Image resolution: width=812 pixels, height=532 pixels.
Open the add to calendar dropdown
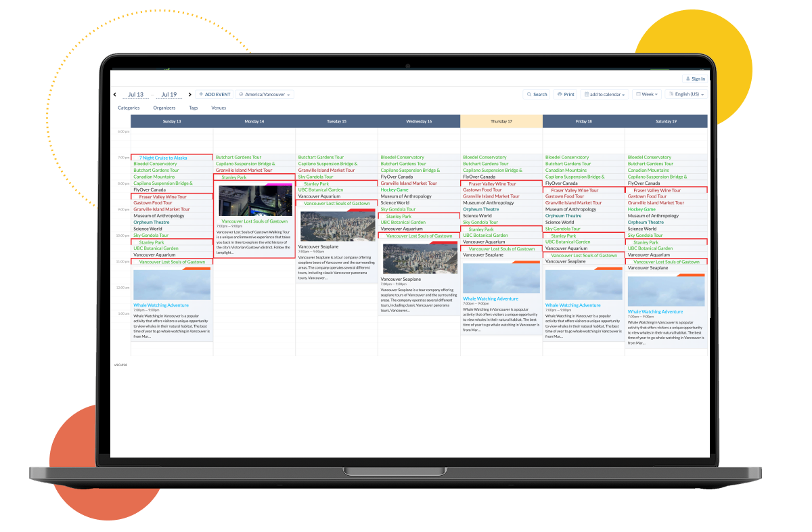pos(605,95)
